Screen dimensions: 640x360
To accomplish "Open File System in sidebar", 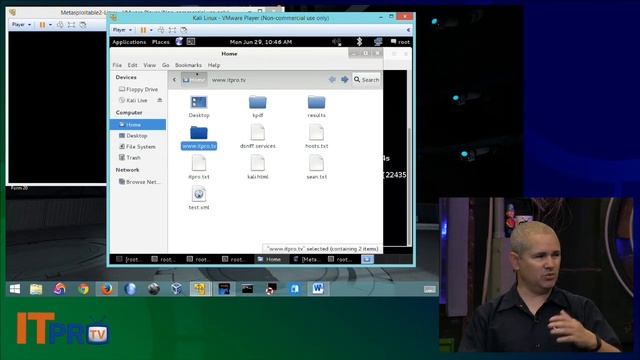I will (138, 147).
